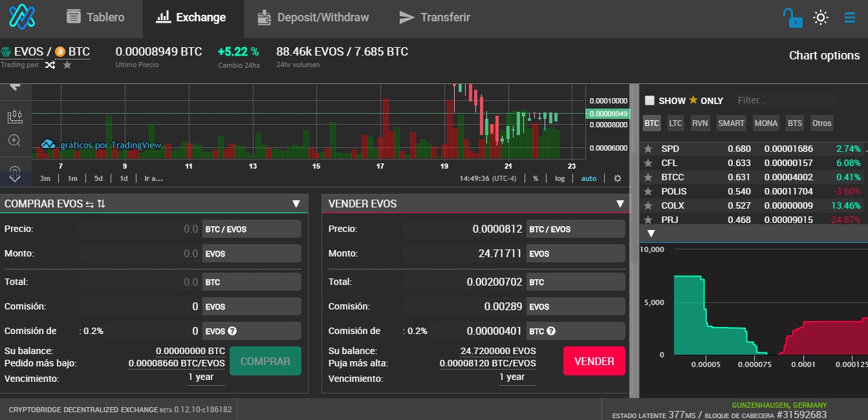Click the help icon next to sell fee BTC
Viewport: 868px width, 420px height.
pyautogui.click(x=551, y=331)
